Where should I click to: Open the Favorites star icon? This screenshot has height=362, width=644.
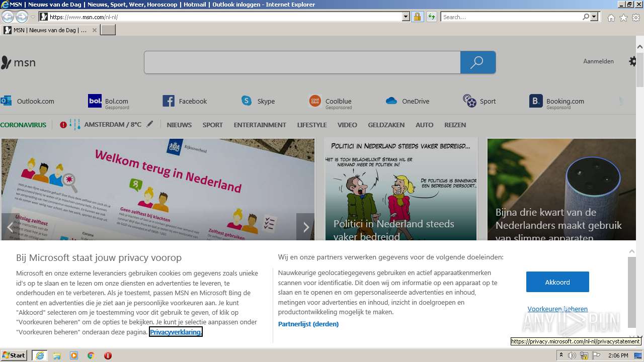click(x=623, y=18)
